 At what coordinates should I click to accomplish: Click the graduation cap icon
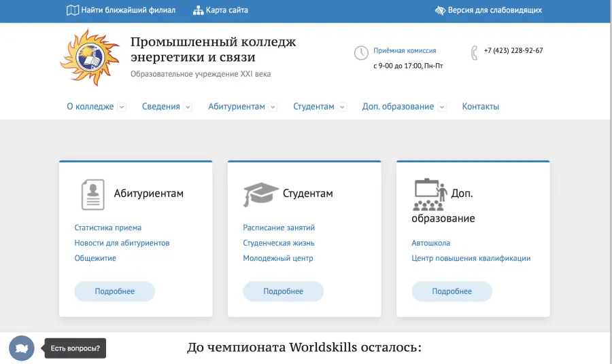260,194
